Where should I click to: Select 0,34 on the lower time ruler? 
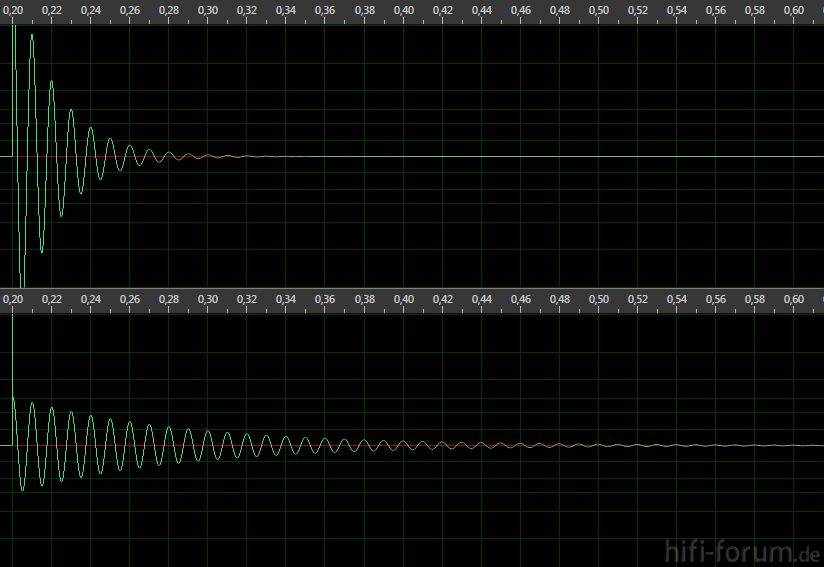coord(286,299)
